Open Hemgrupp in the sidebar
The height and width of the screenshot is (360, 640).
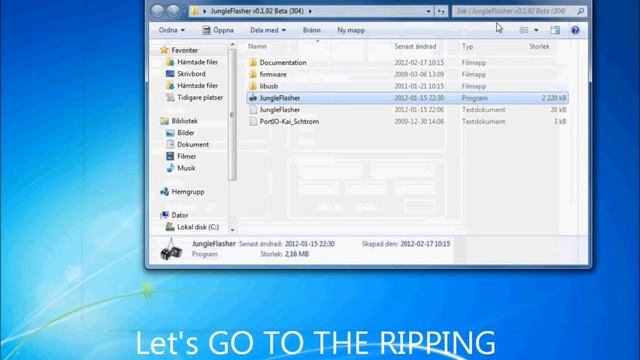tap(188, 192)
